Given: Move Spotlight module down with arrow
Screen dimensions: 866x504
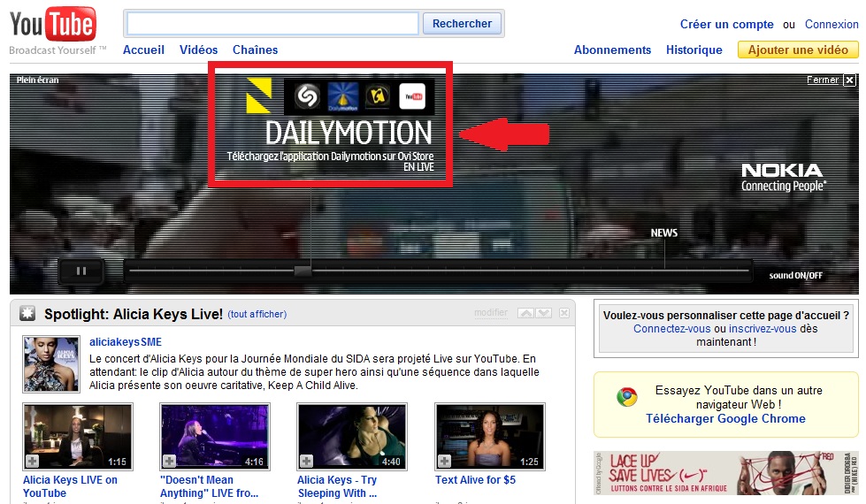Looking at the screenshot, I should coord(544,313).
